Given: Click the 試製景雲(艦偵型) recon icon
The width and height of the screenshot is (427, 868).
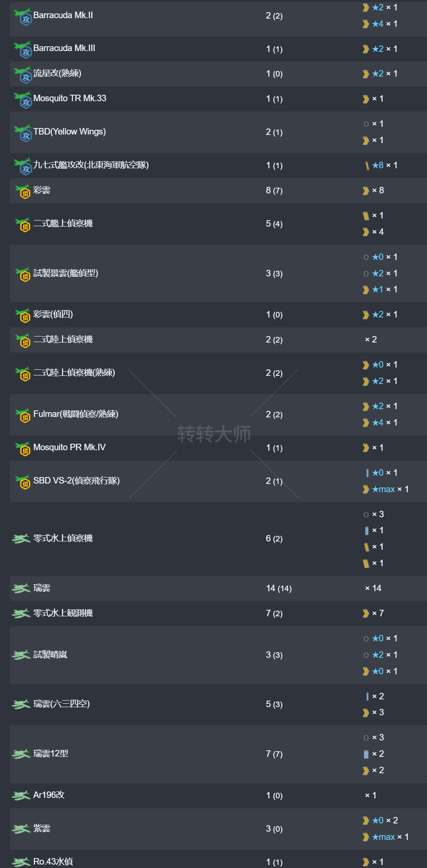Looking at the screenshot, I should [x=23, y=274].
